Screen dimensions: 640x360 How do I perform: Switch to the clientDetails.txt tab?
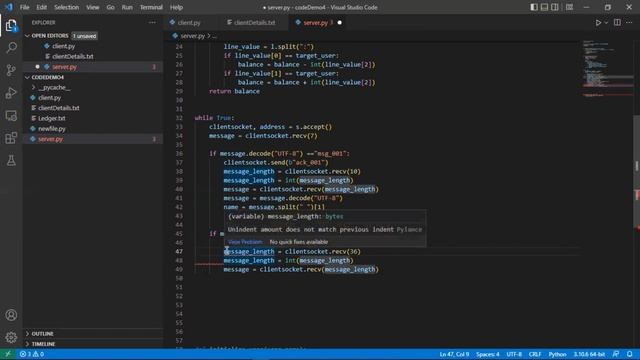click(x=254, y=23)
